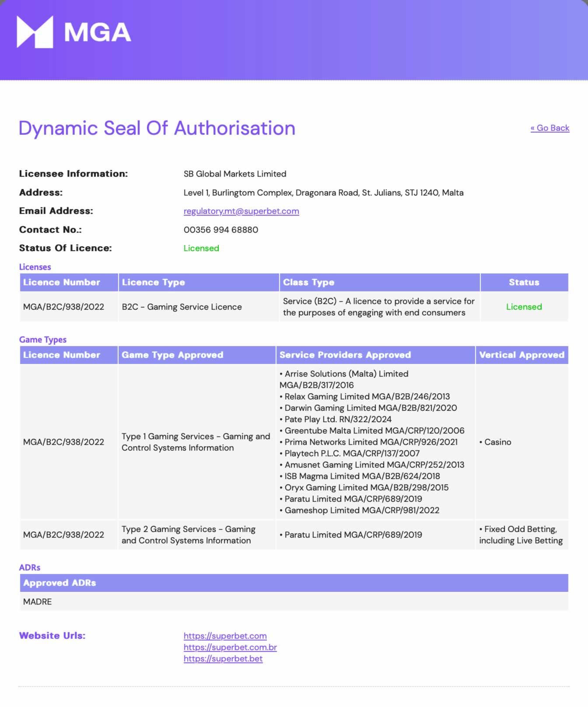
Task: Click the Class Type column header
Action: tap(379, 282)
